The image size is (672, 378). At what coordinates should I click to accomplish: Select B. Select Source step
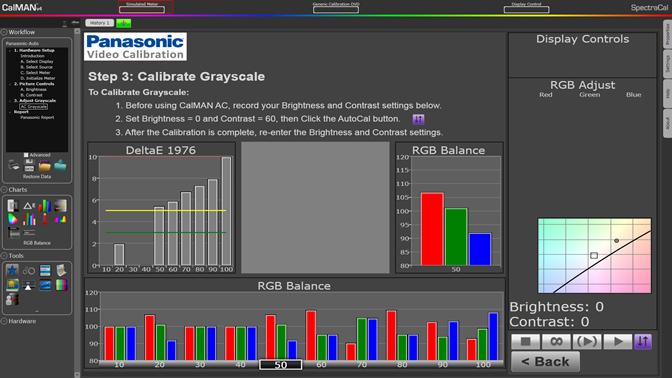pyautogui.click(x=36, y=67)
